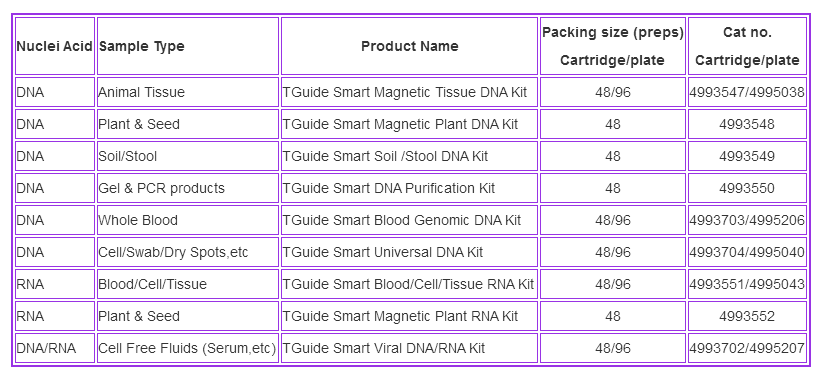Select TGuide Smart Universal DNA Kit
The image size is (834, 381).
[382, 252]
